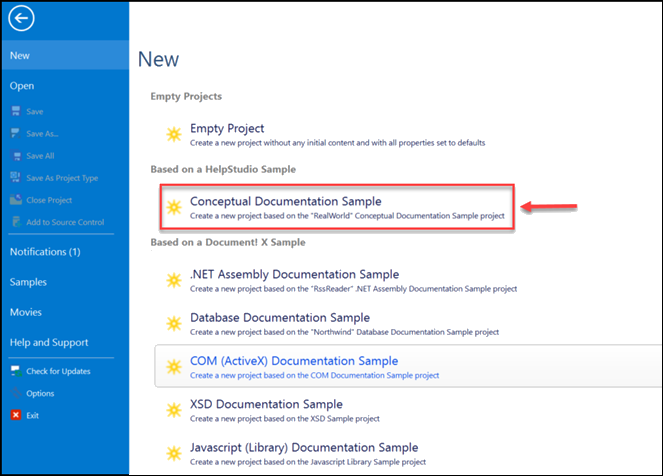The height and width of the screenshot is (476, 663).
Task: Click the Database Documentation Sample icon
Action: [173, 324]
